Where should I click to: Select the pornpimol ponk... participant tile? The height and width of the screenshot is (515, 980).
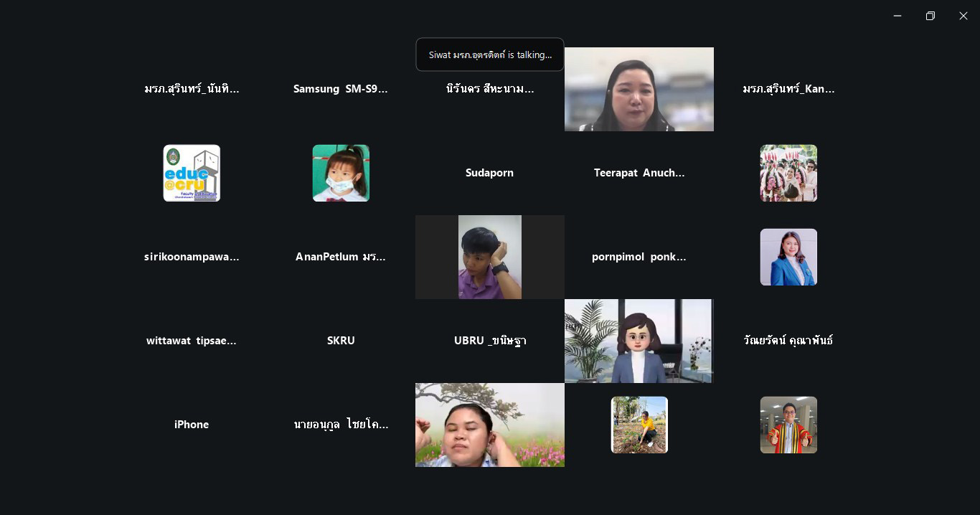click(x=639, y=257)
